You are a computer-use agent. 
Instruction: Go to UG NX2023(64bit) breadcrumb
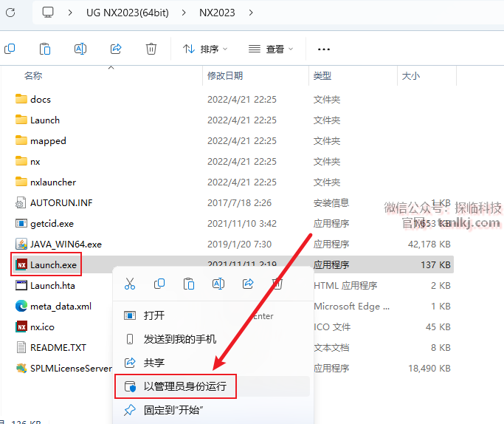click(127, 13)
